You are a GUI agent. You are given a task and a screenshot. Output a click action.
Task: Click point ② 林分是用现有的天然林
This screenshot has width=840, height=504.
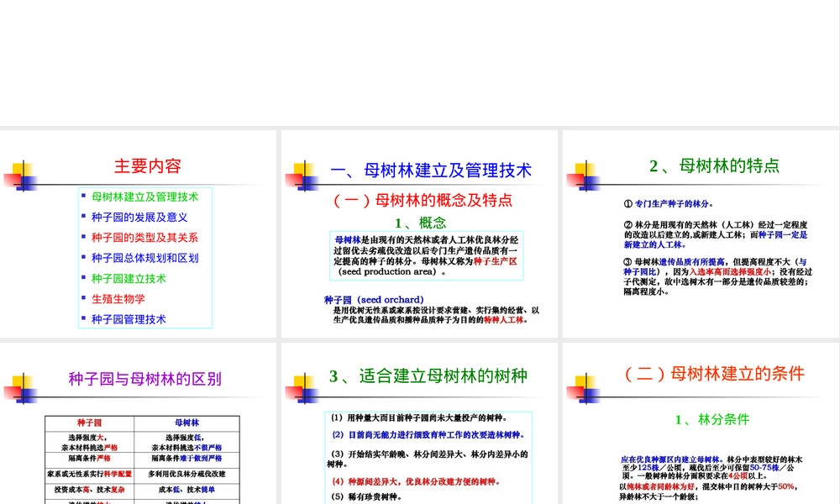tap(716, 234)
